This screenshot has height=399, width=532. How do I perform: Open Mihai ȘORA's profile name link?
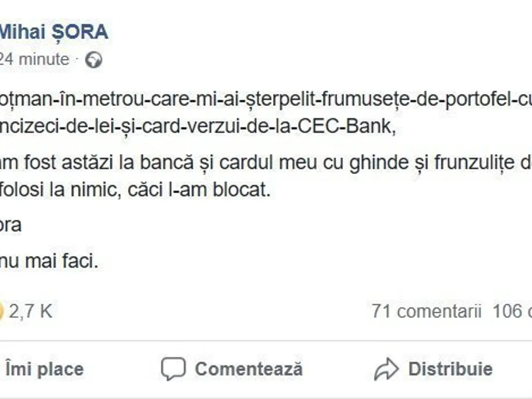click(x=53, y=32)
